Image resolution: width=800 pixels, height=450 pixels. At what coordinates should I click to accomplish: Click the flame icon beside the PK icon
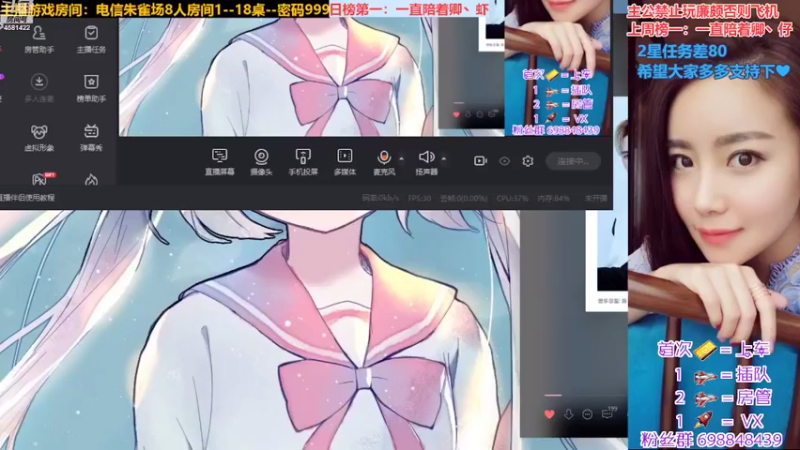(x=91, y=179)
